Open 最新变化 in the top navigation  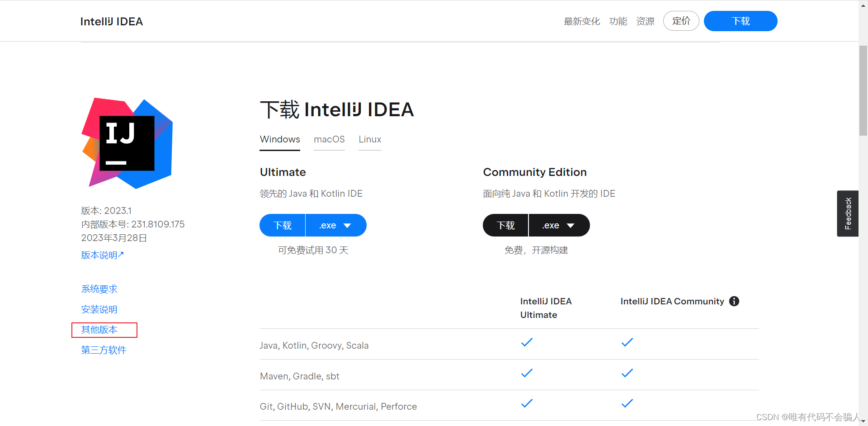[x=582, y=21]
